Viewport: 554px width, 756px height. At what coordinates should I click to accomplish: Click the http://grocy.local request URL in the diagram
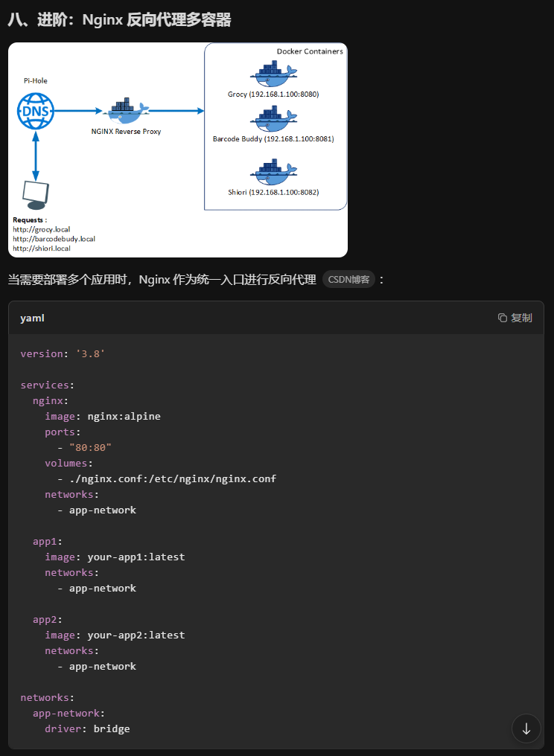[x=41, y=230]
